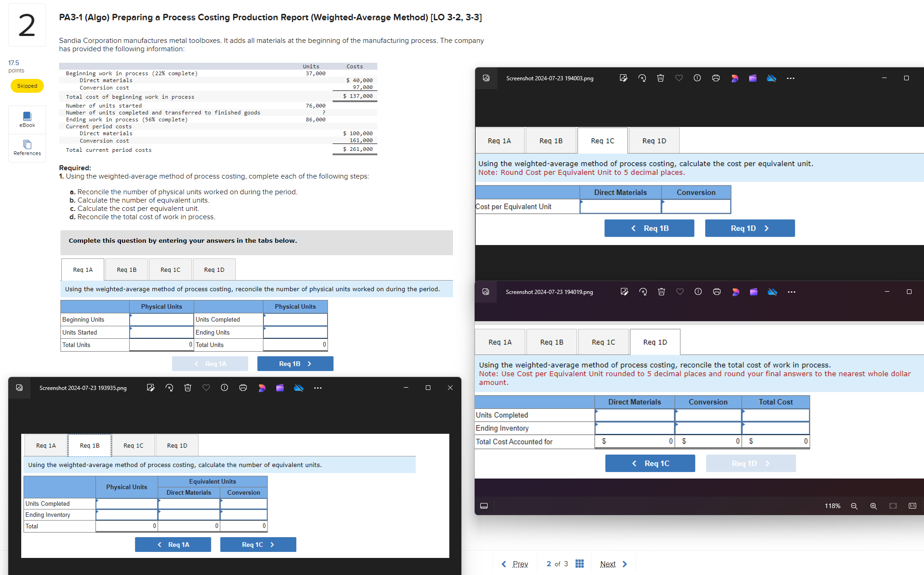Delete the image using the trash icon

[660, 78]
